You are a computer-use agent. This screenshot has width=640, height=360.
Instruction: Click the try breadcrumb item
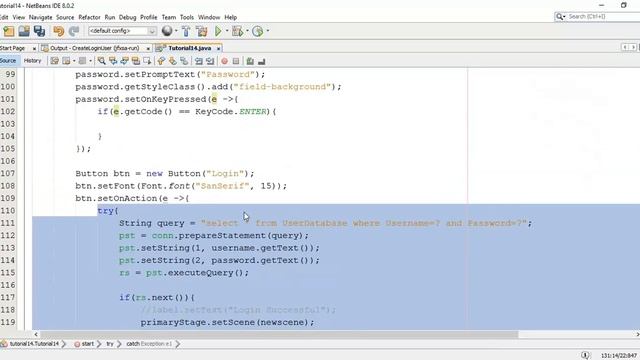pyautogui.click(x=110, y=344)
